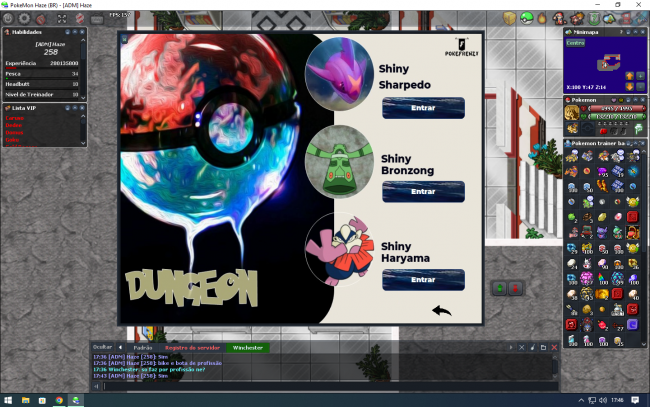Zoom in minimap with plus button

coord(640,76)
